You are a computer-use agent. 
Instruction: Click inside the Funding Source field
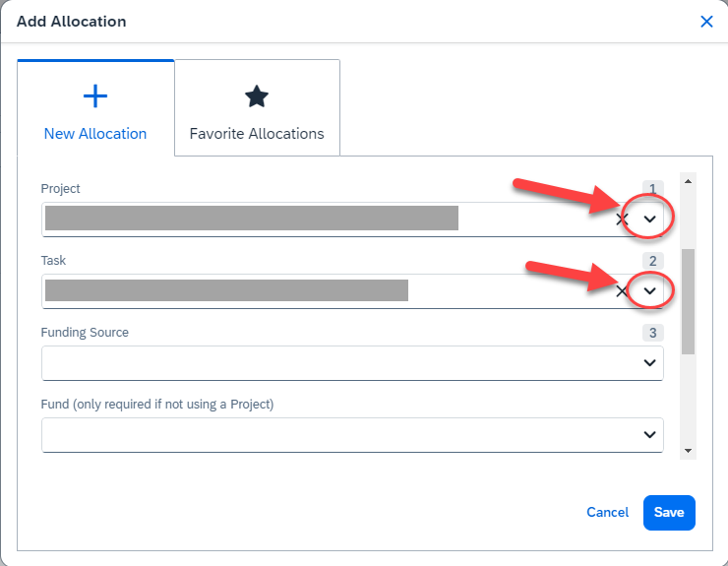[x=334, y=363]
